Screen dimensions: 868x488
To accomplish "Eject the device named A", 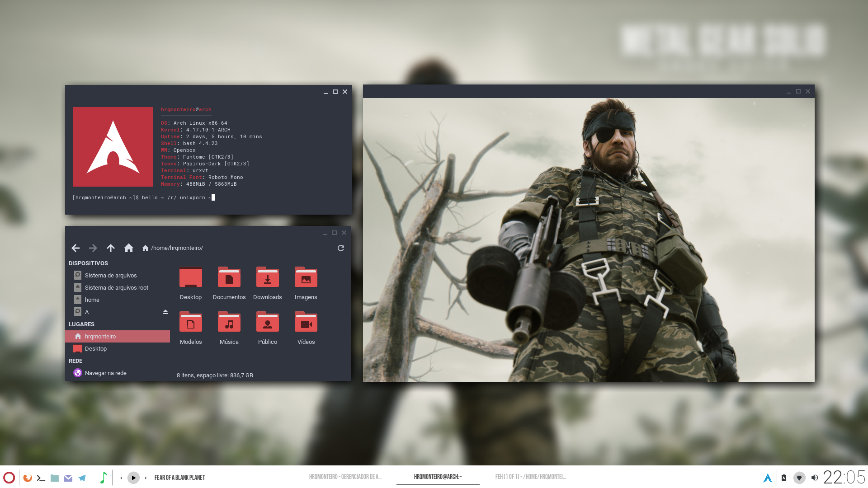I will [165, 312].
